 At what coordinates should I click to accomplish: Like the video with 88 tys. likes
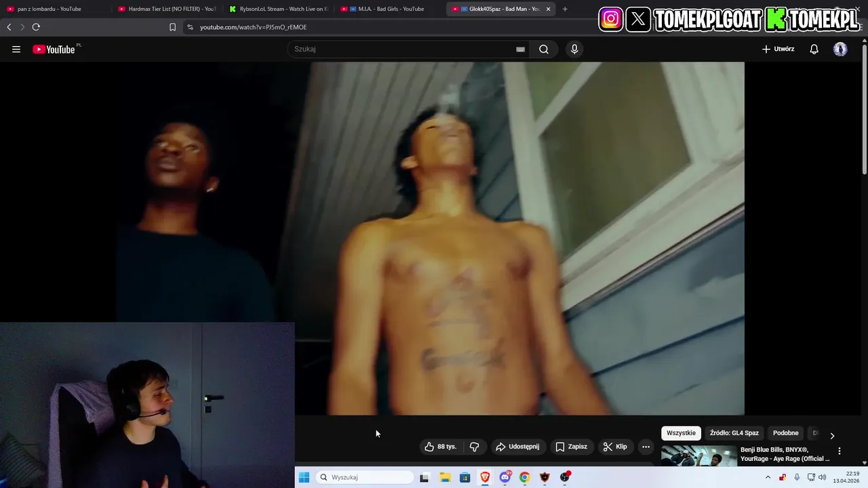pos(441,447)
